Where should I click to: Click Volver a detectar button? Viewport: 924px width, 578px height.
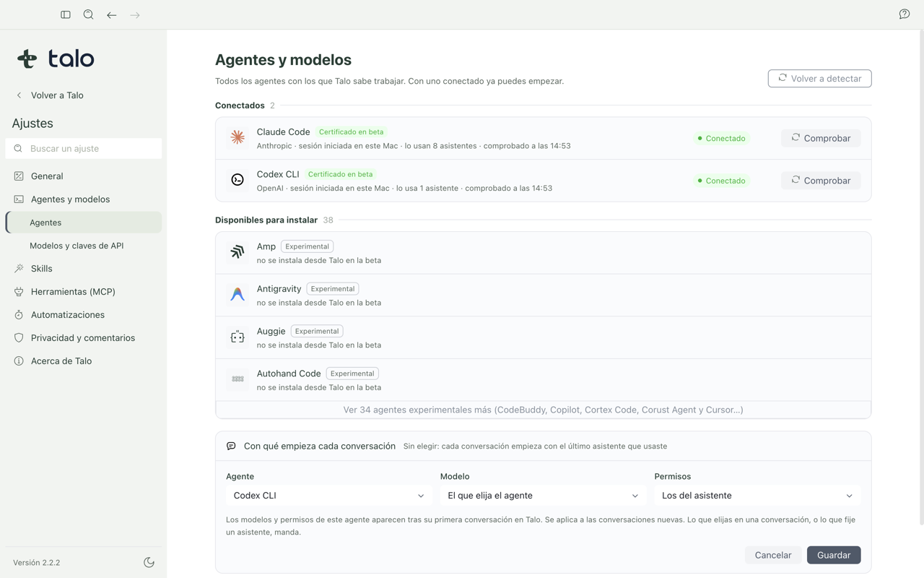[819, 78]
